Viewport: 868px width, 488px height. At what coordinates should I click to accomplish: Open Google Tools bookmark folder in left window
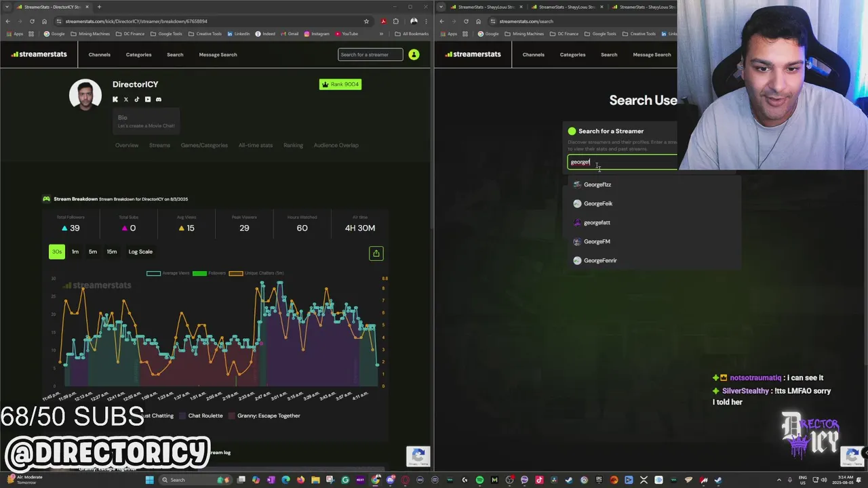coord(166,34)
